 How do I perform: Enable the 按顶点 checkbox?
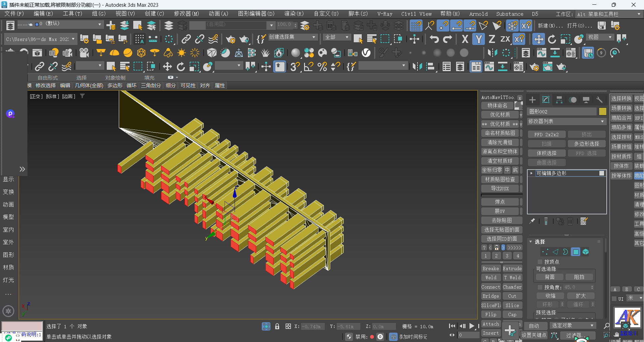click(540, 262)
